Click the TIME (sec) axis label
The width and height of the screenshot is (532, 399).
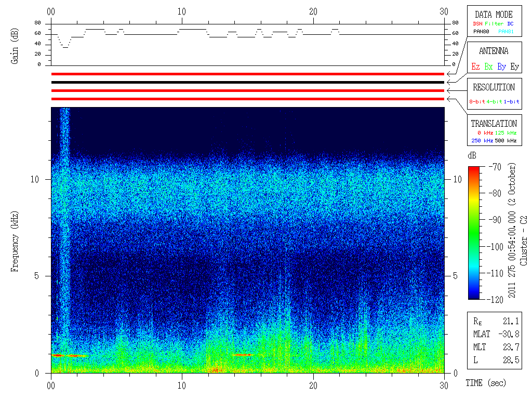coord(486,383)
